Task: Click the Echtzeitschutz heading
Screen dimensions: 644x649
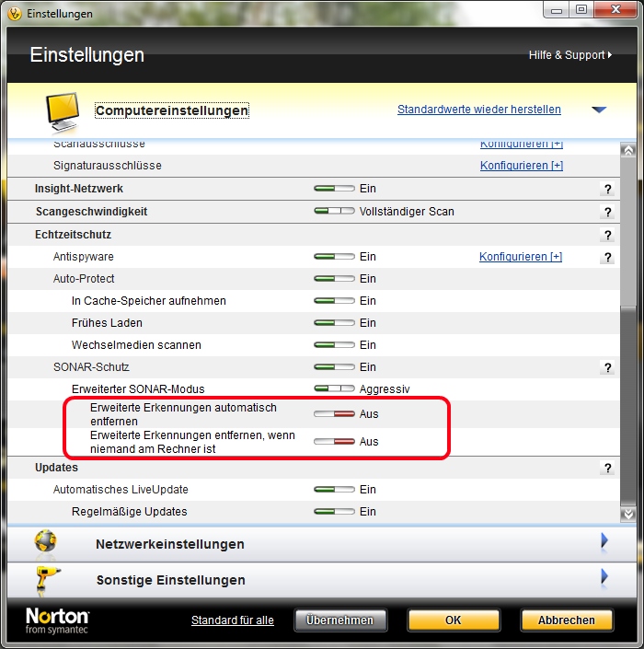Action: (x=73, y=235)
